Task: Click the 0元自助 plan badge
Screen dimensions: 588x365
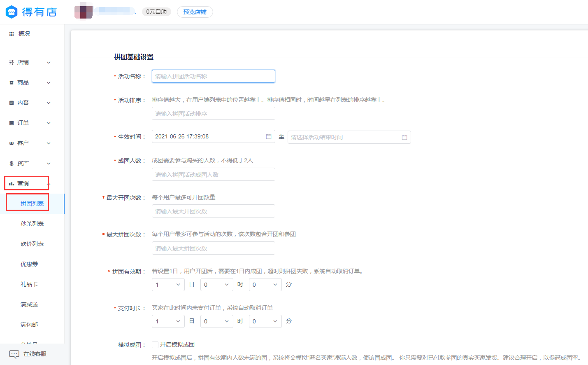Action: coord(156,12)
